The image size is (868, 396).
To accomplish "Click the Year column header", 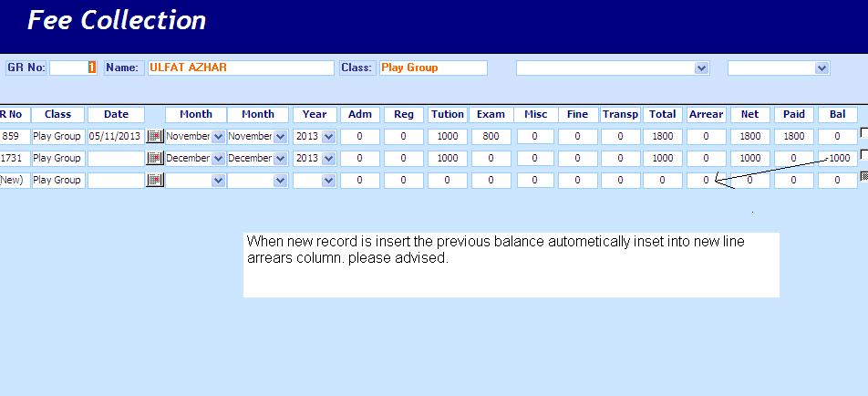I will tap(315, 115).
